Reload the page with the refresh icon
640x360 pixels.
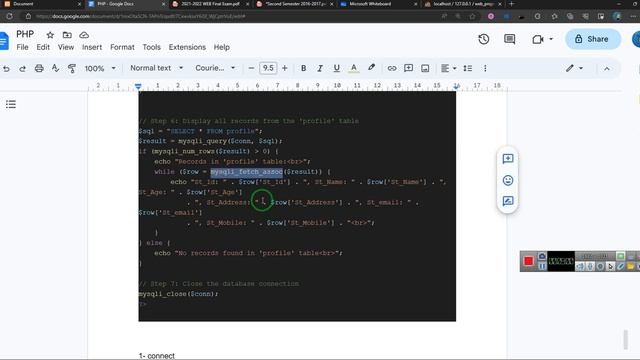9,16
